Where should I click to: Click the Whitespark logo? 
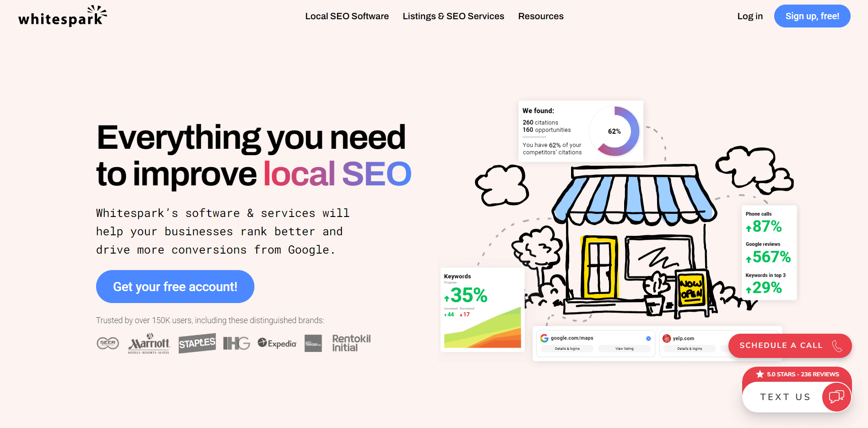click(62, 16)
